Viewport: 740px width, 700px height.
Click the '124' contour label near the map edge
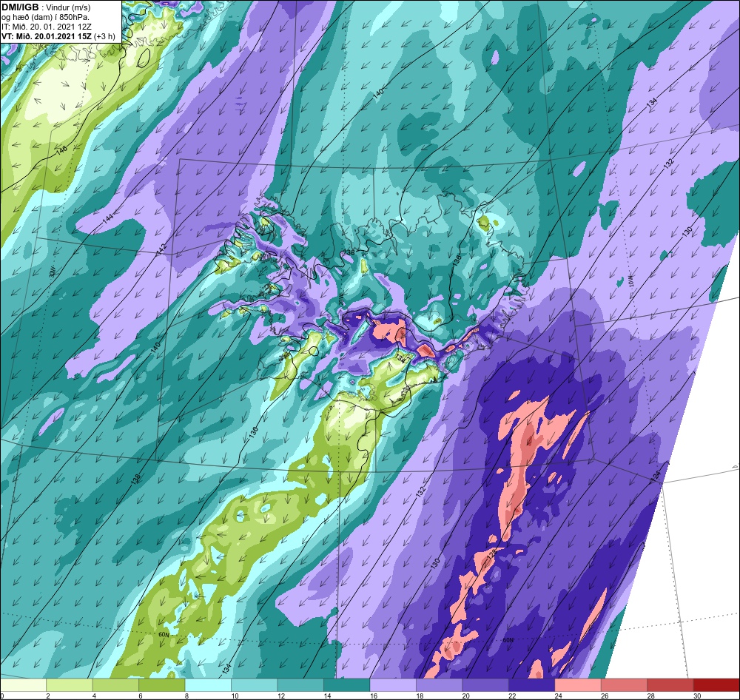(x=655, y=477)
